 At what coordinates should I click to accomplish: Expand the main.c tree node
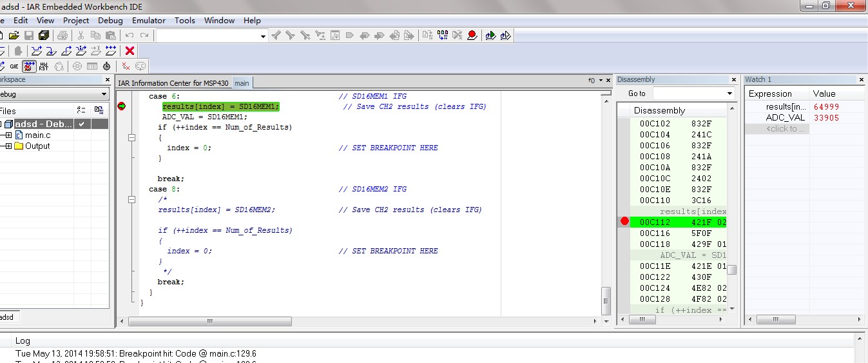coord(8,135)
